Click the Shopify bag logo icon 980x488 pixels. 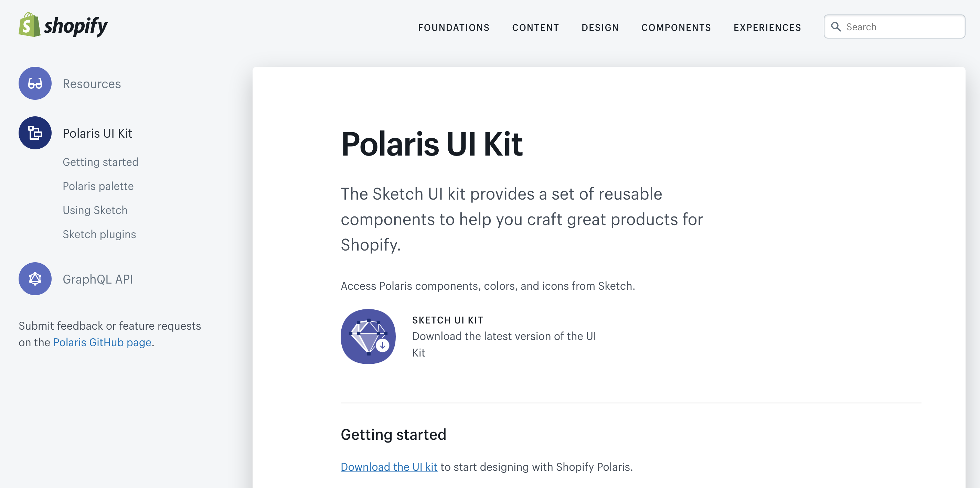coord(29,25)
